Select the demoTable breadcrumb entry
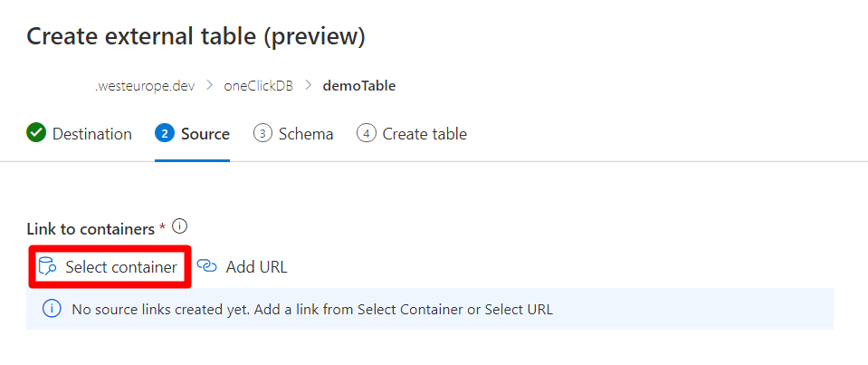868x365 pixels. click(359, 86)
